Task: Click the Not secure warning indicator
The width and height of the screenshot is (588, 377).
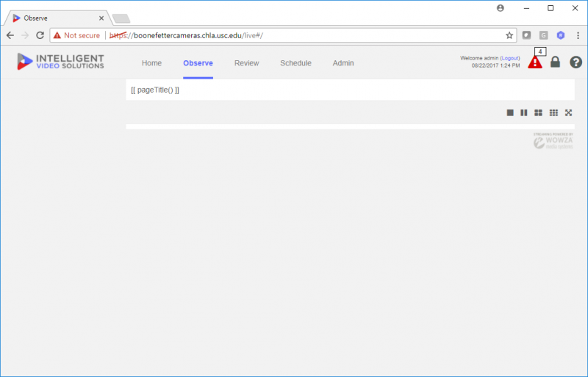Action: pyautogui.click(x=76, y=35)
